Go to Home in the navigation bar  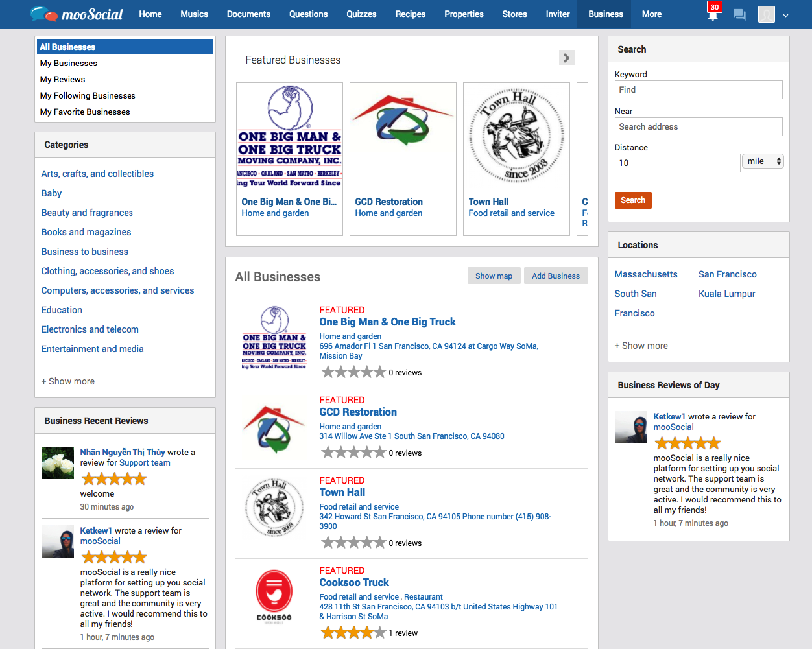tap(150, 14)
